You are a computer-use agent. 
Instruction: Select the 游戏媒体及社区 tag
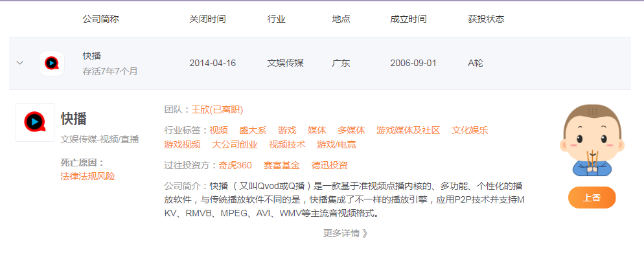(408, 130)
